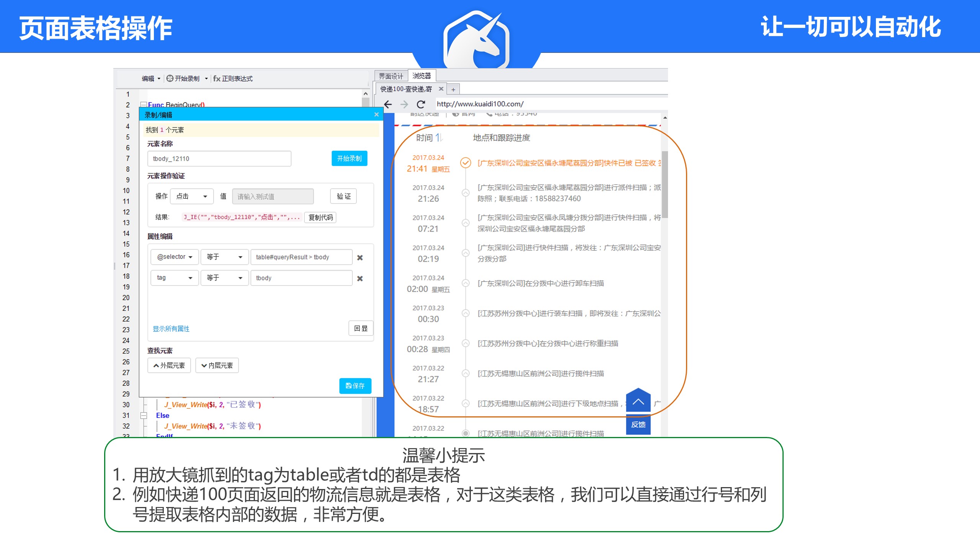Viewport: 980px width, 551px height.
Task: Open the @selector attribute dropdown
Action: coord(175,257)
